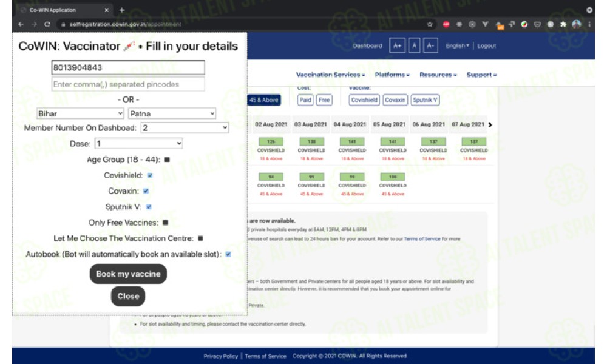Filter by the Sputnik V vaccine button
Image resolution: width=607 pixels, height=364 pixels.
[425, 100]
